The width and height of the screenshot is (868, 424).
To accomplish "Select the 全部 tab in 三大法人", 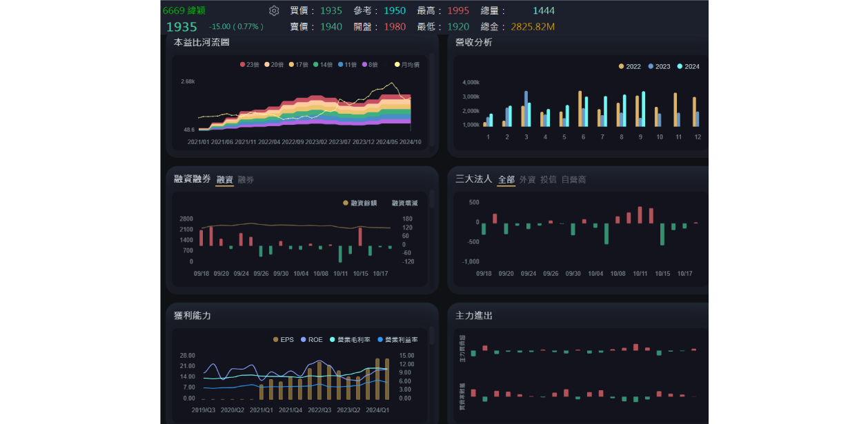I will (x=506, y=180).
